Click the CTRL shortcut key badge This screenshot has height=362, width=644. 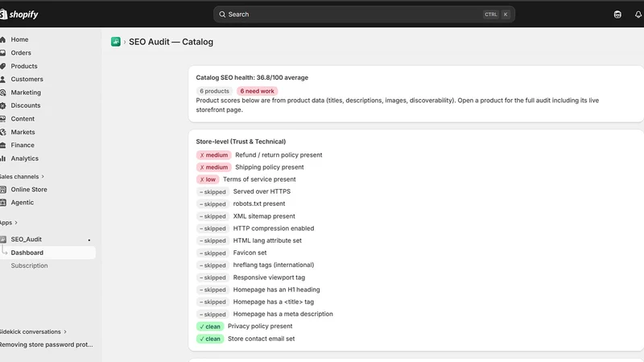click(491, 14)
